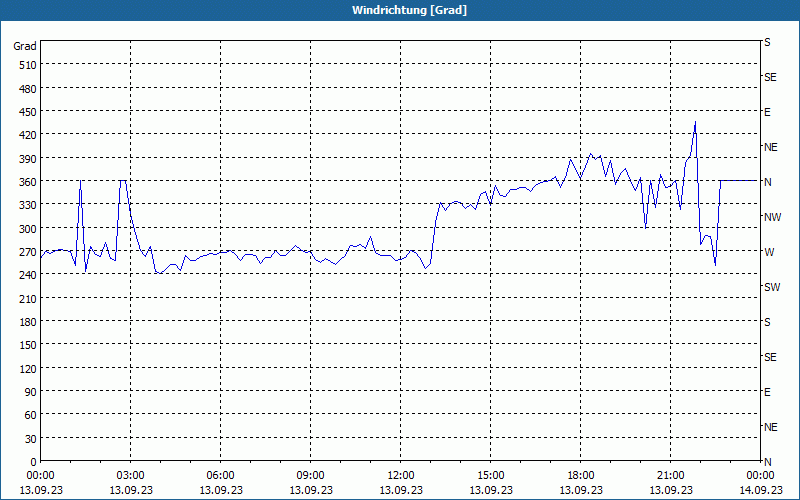Image resolution: width=800 pixels, height=500 pixels.
Task: Click the 'Grad' y-axis unit label
Action: (25, 46)
